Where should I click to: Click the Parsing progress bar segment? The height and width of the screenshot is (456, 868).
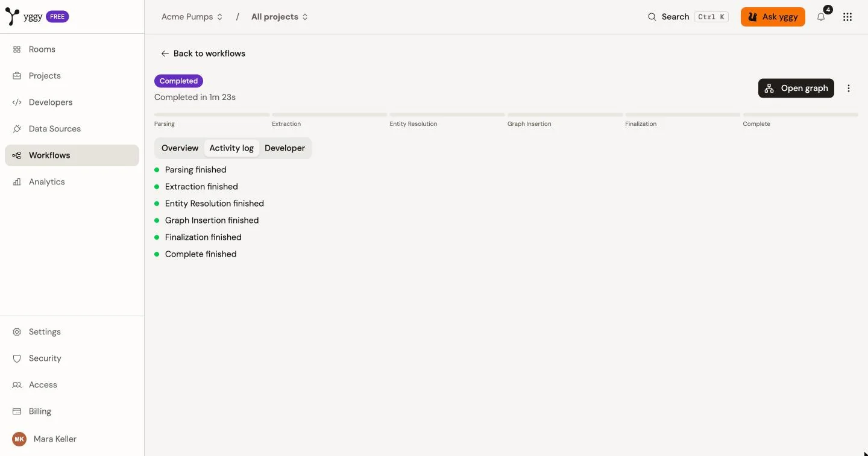212,114
